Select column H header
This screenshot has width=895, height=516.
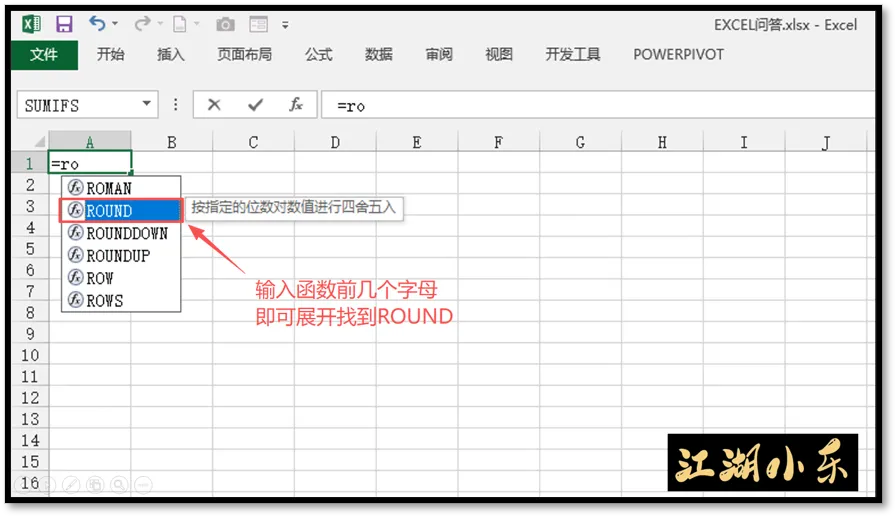pyautogui.click(x=662, y=142)
